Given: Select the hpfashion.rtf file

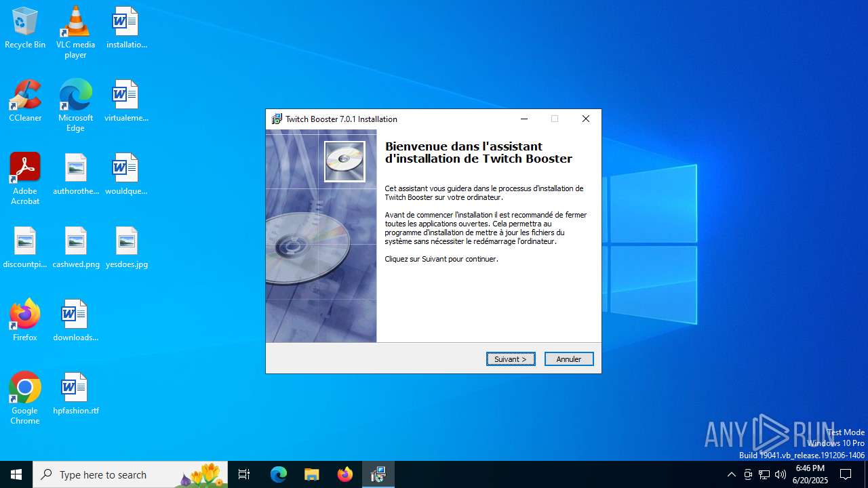Looking at the screenshot, I should (75, 394).
